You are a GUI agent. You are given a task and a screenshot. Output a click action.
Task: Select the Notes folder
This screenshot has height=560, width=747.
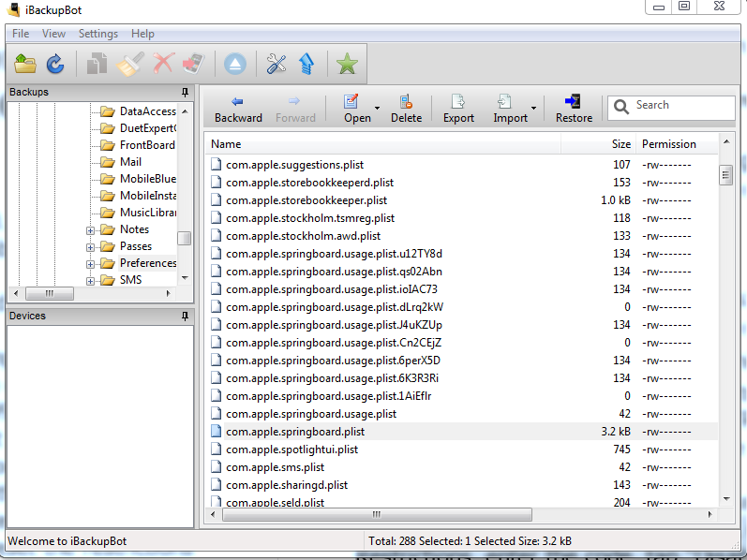134,229
